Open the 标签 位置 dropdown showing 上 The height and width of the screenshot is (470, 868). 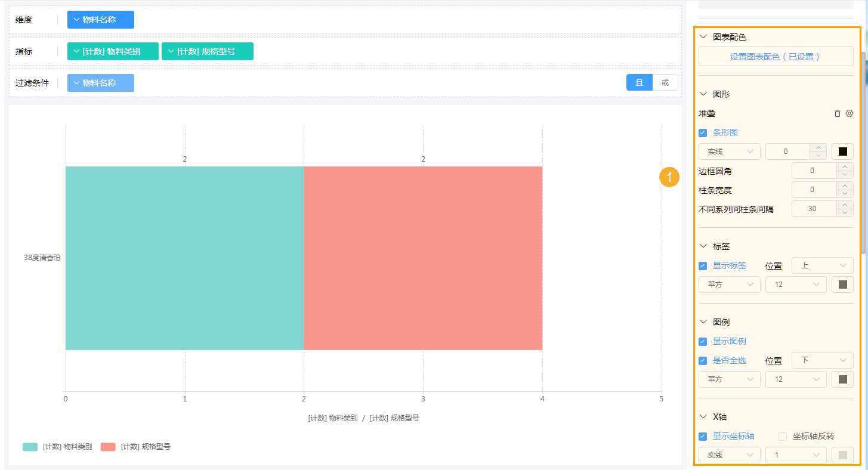click(822, 265)
